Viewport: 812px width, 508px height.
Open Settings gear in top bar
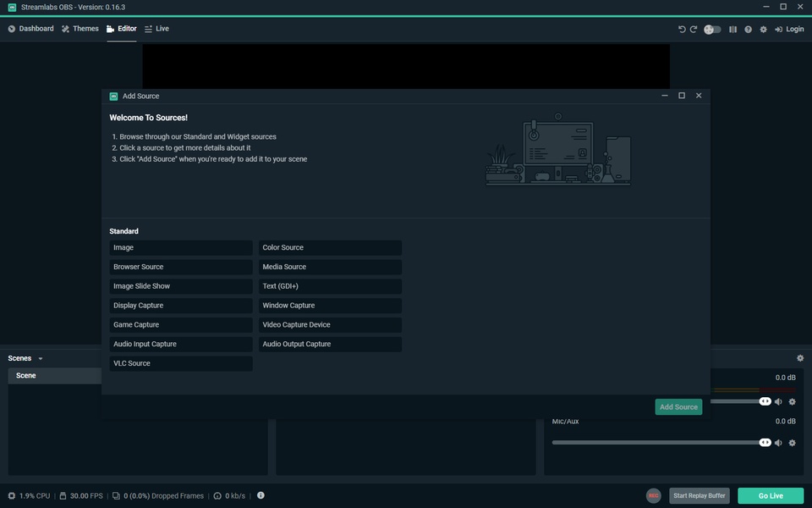tap(763, 30)
